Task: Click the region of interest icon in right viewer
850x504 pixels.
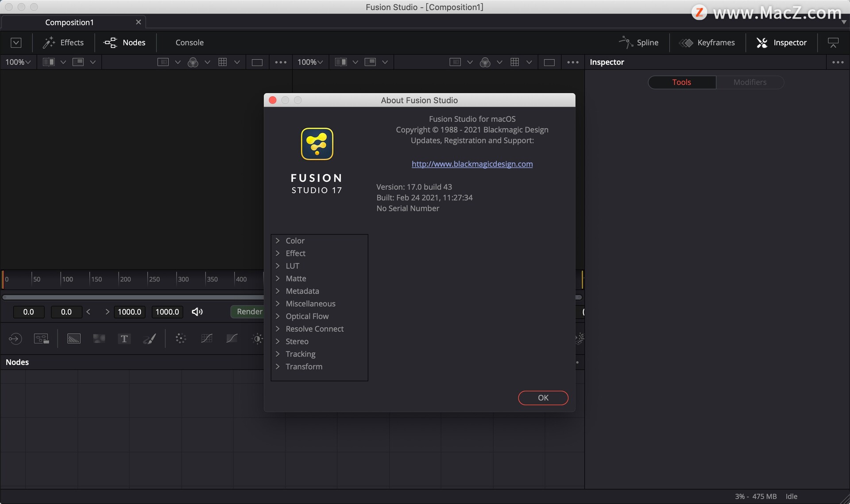Action: [455, 62]
